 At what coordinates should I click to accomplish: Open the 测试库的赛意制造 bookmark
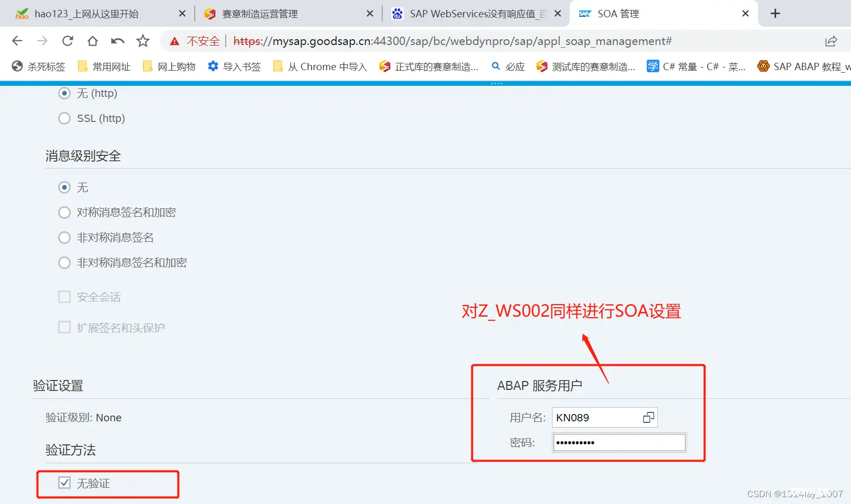click(586, 66)
